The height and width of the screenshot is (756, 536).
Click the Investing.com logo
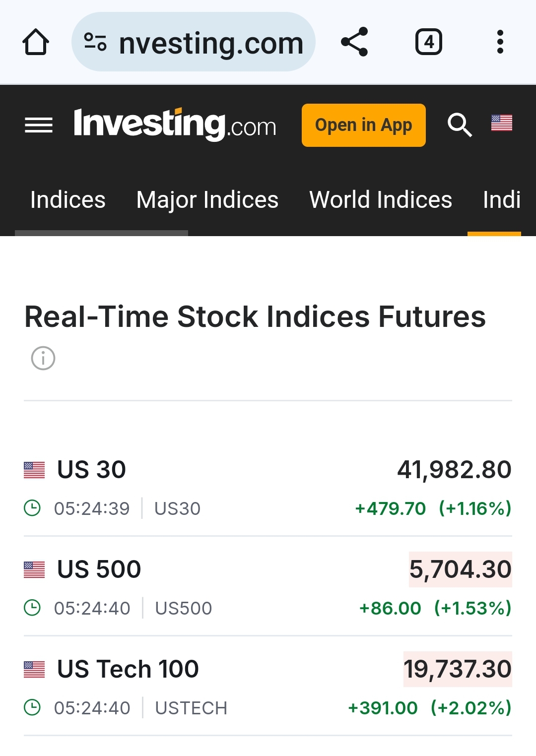[175, 124]
